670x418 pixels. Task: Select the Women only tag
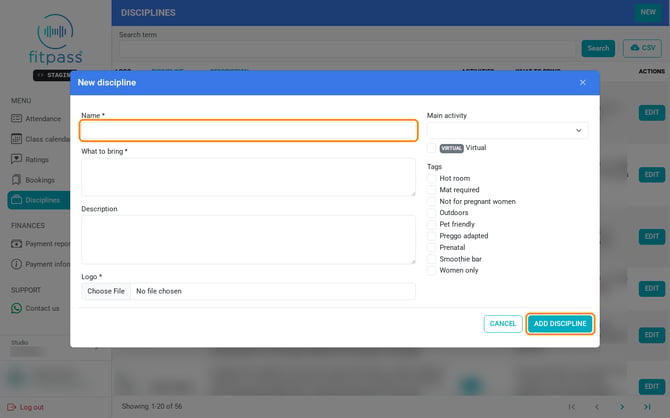pyautogui.click(x=432, y=271)
